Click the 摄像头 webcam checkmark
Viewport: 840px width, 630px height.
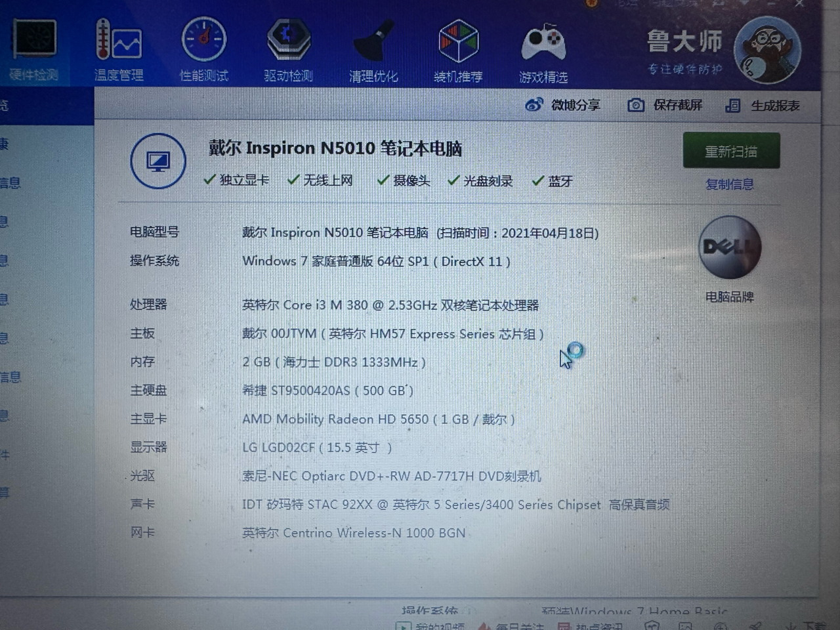(x=384, y=180)
